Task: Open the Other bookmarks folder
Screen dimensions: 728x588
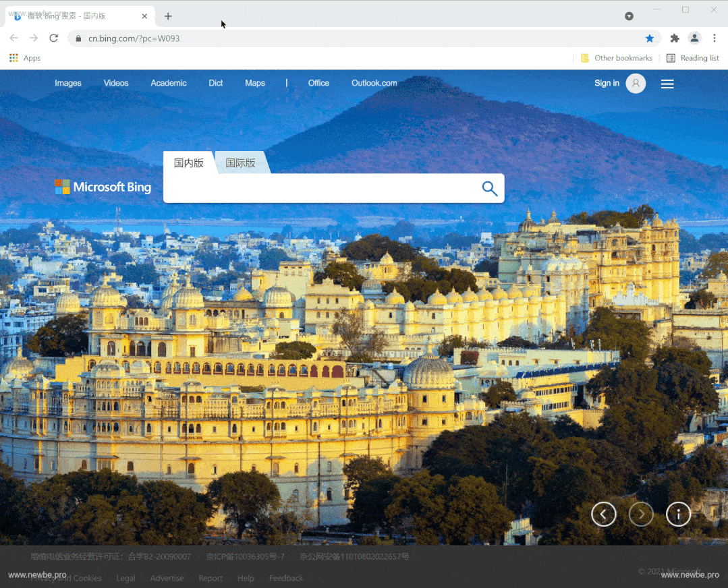Action: pos(617,58)
